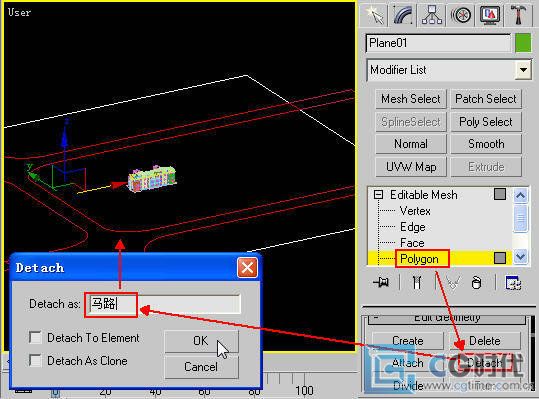Enable Detach To Element checkbox
The width and height of the screenshot is (539, 399).
[x=35, y=337]
